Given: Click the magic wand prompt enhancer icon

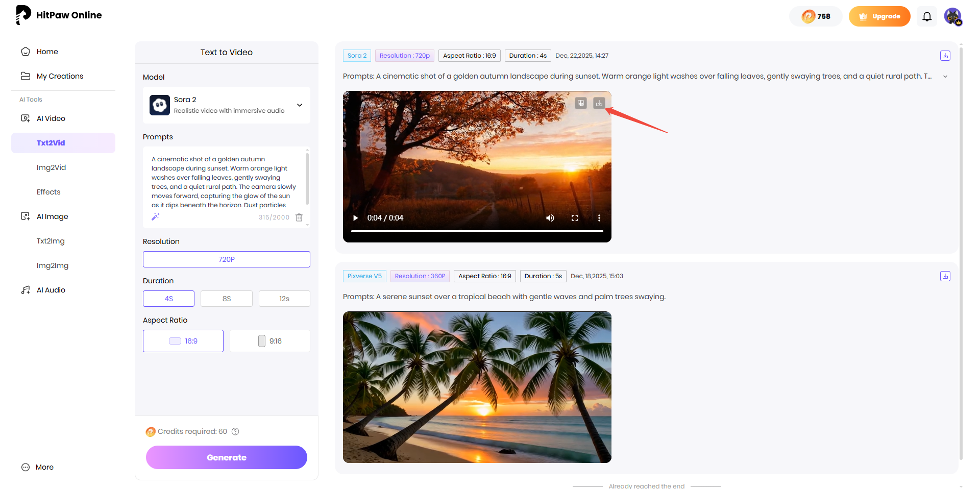Looking at the screenshot, I should pyautogui.click(x=155, y=217).
